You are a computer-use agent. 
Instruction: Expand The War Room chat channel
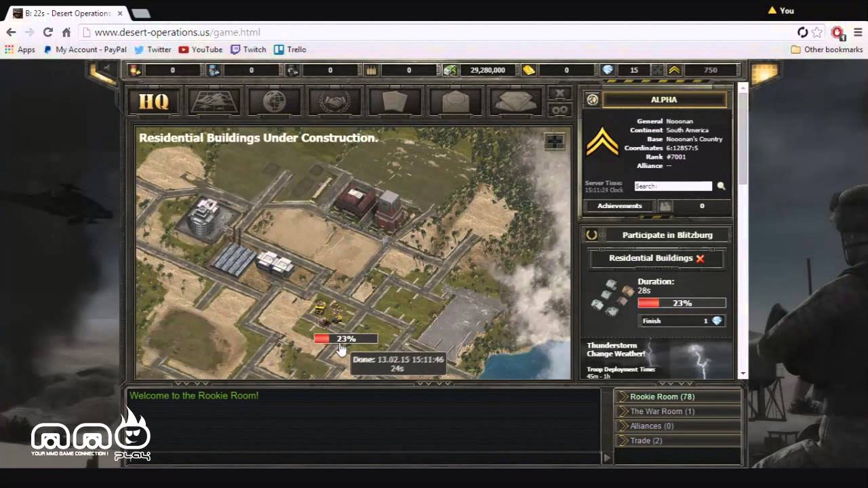[677, 411]
